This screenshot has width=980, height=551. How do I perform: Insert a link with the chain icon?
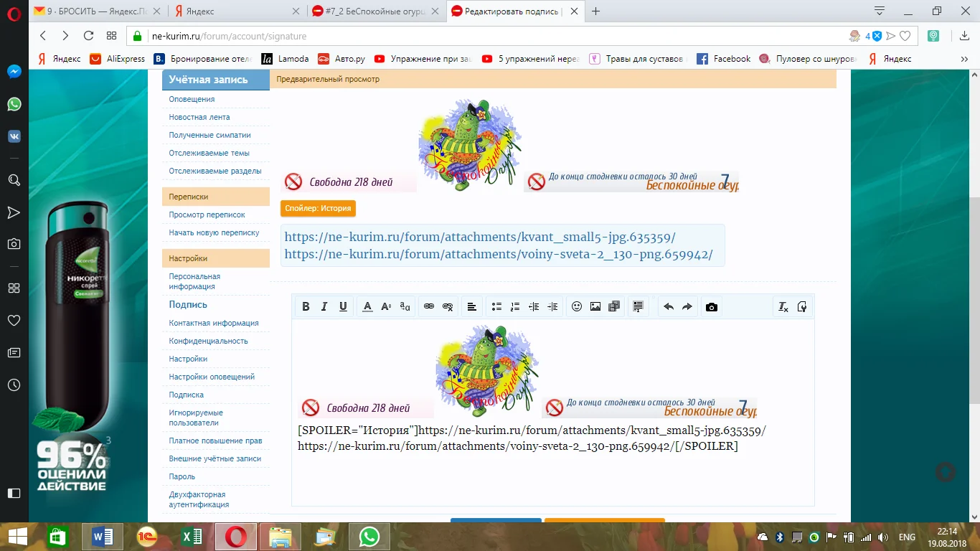[429, 307]
